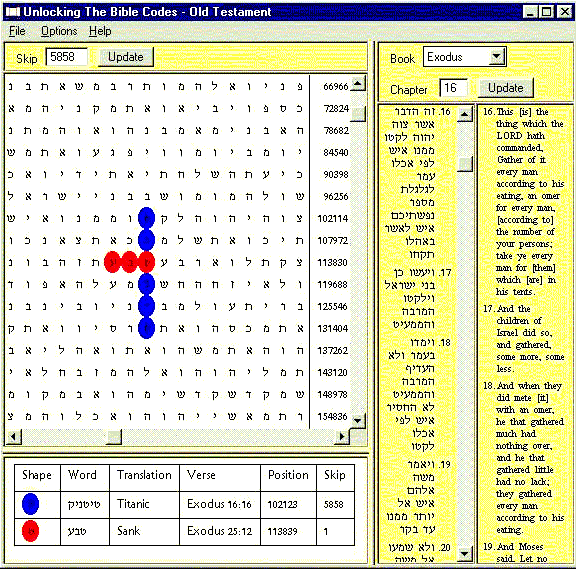Click rightmost red letter at cross intersection
This screenshot has width=577, height=569.
[146, 262]
